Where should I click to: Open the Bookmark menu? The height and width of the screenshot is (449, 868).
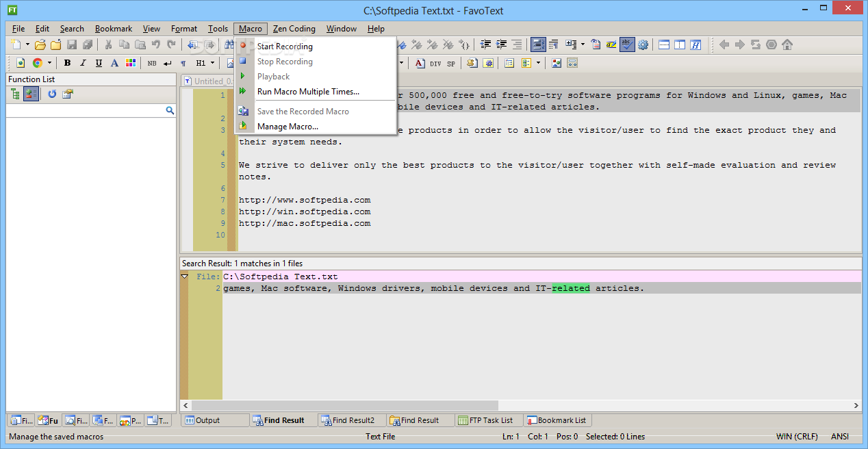tap(114, 29)
